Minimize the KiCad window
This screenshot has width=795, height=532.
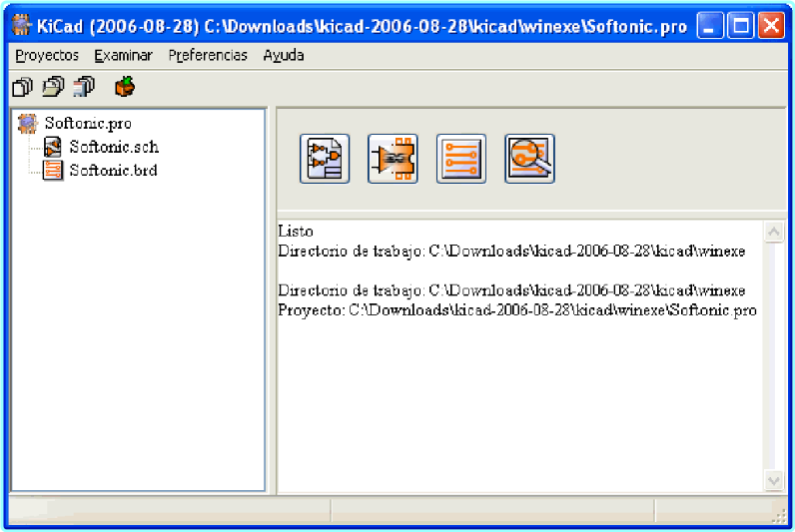click(710, 25)
